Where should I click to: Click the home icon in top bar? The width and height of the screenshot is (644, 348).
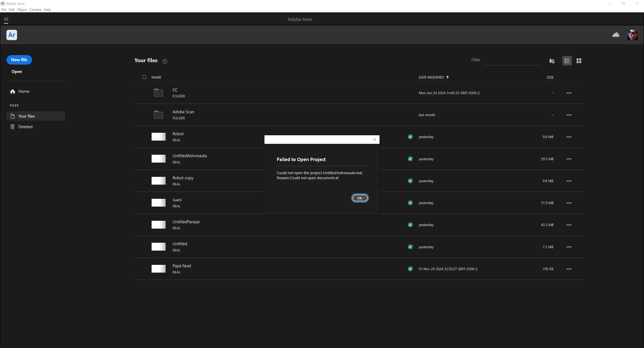(6, 19)
